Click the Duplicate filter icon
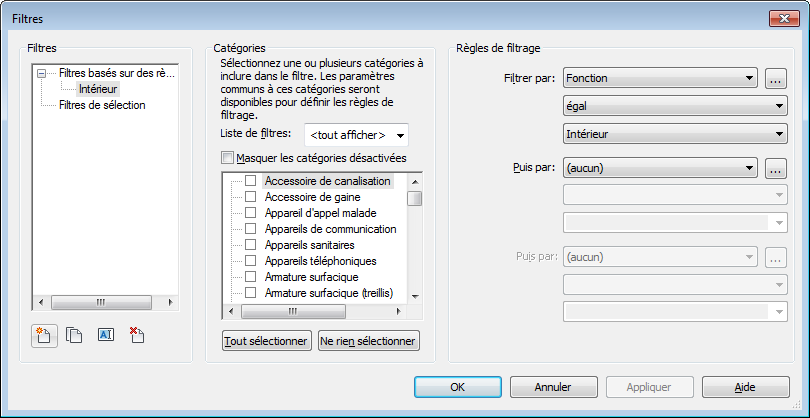Image resolution: width=810 pixels, height=418 pixels. pyautogui.click(x=73, y=336)
